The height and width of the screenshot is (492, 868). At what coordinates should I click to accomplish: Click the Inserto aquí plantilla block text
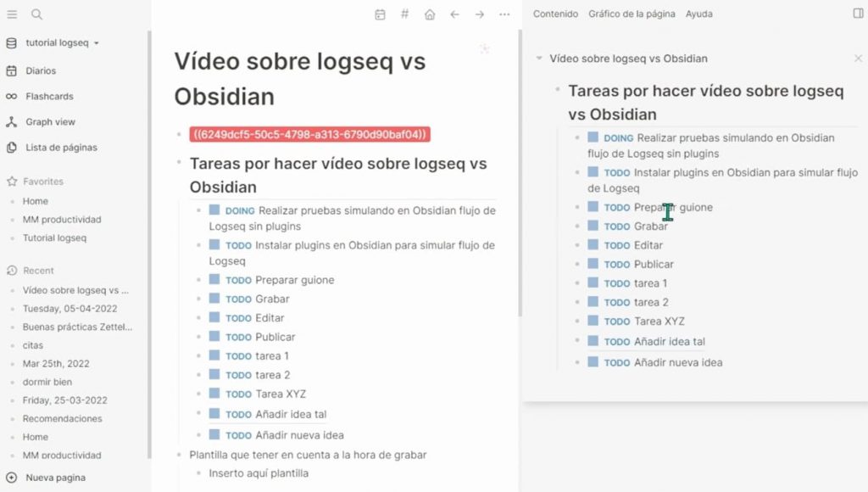[x=259, y=473]
